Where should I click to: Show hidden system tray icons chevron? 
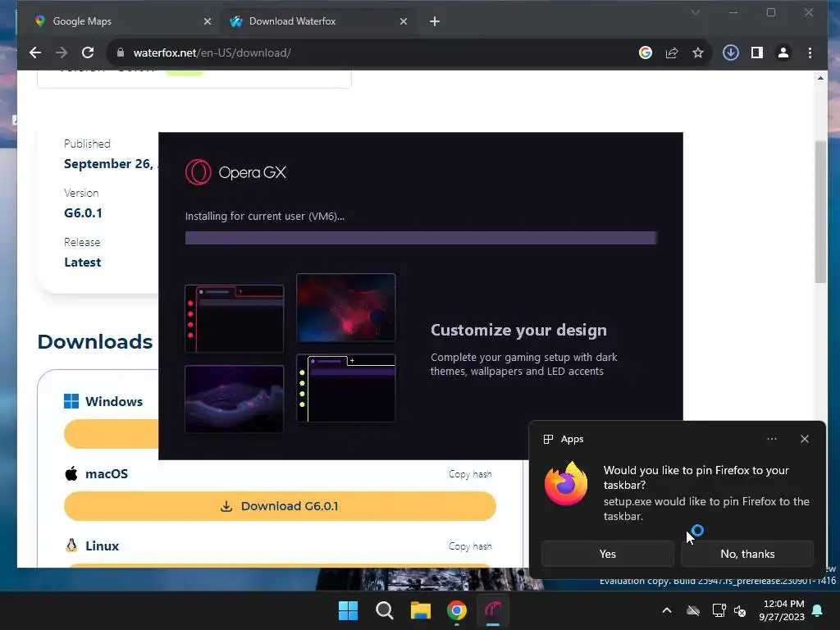pyautogui.click(x=667, y=610)
